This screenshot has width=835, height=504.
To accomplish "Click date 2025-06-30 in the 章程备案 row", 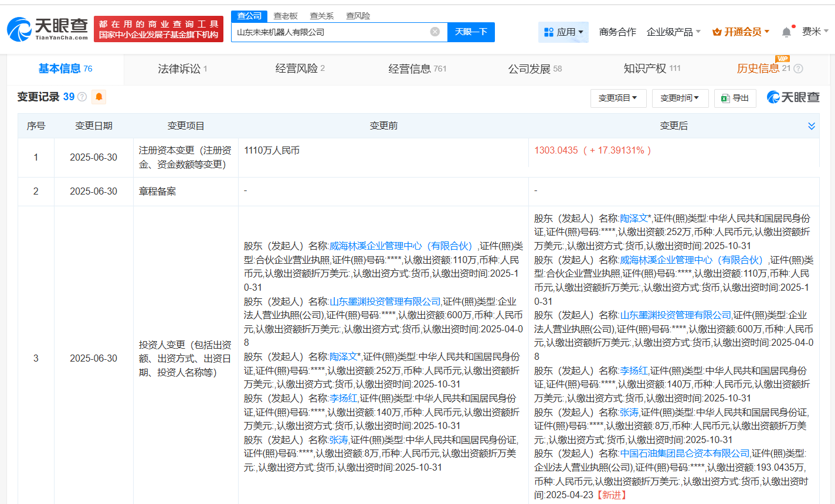I will [x=94, y=192].
